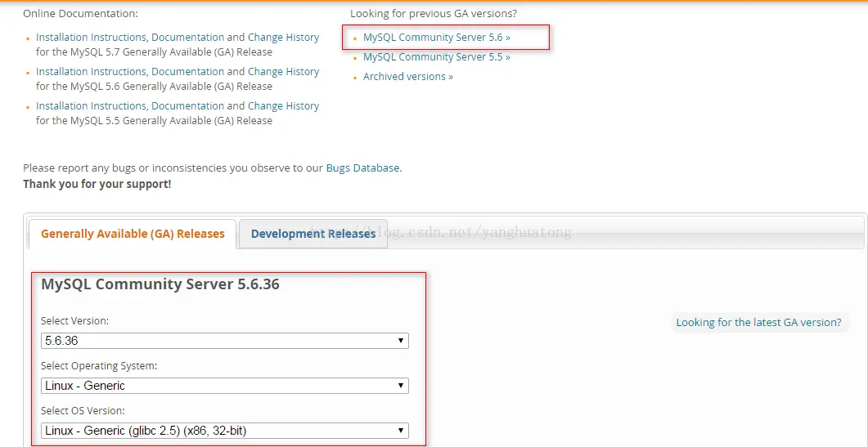Click 'Looking for the latest GA version?' link
This screenshot has height=447, width=868.
click(x=758, y=322)
